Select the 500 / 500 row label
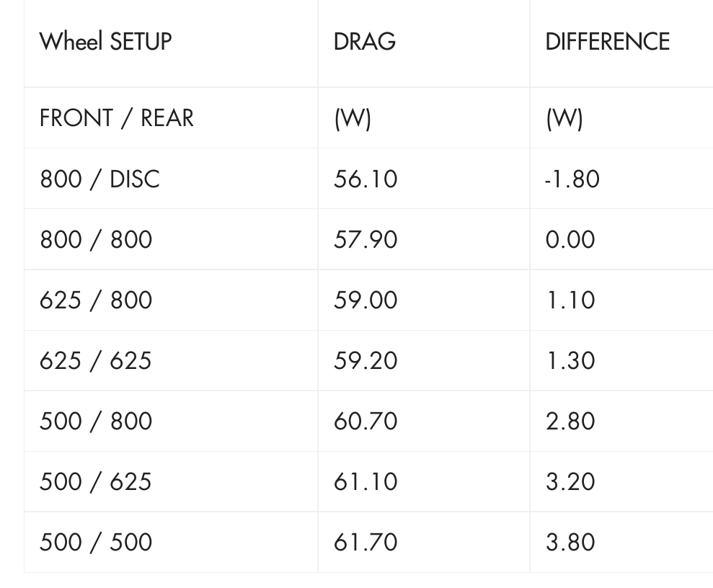The image size is (713, 588). click(96, 542)
